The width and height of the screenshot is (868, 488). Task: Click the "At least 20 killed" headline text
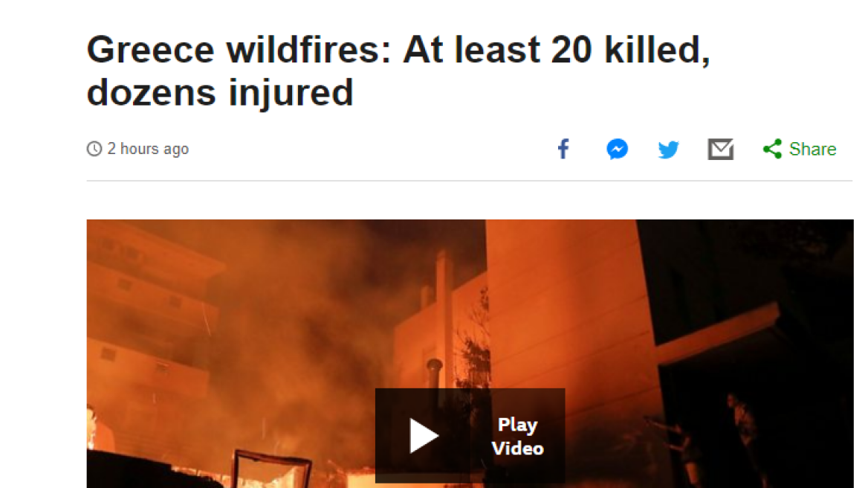tap(557, 50)
